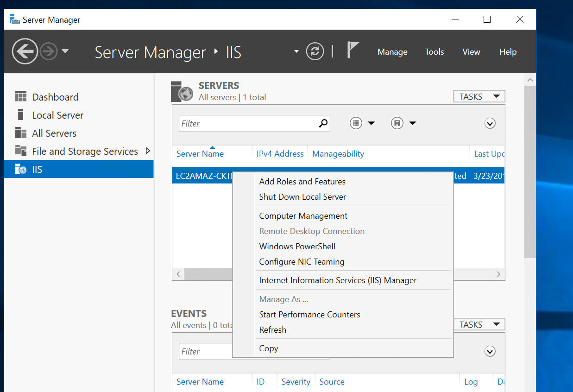Click the Server Manager title bar icon
Viewport: 573px width, 392px height.
(x=14, y=19)
